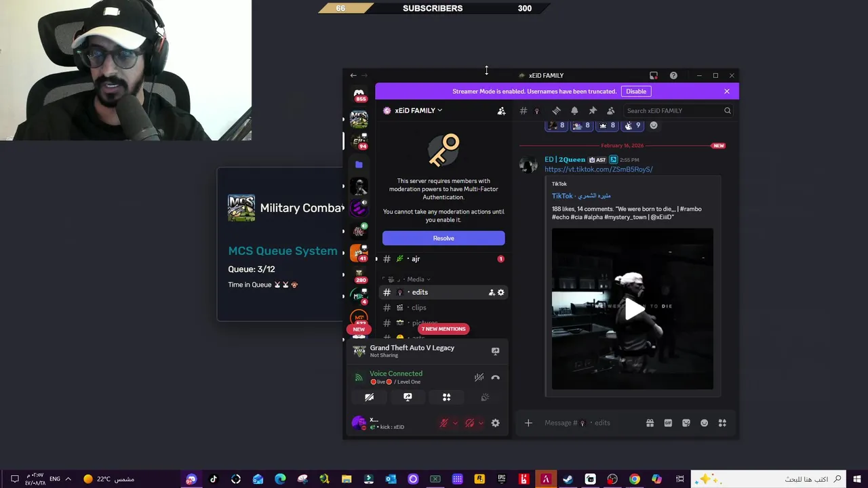The width and height of the screenshot is (868, 488).
Task: Disable Streamer Mode
Action: coord(636,91)
